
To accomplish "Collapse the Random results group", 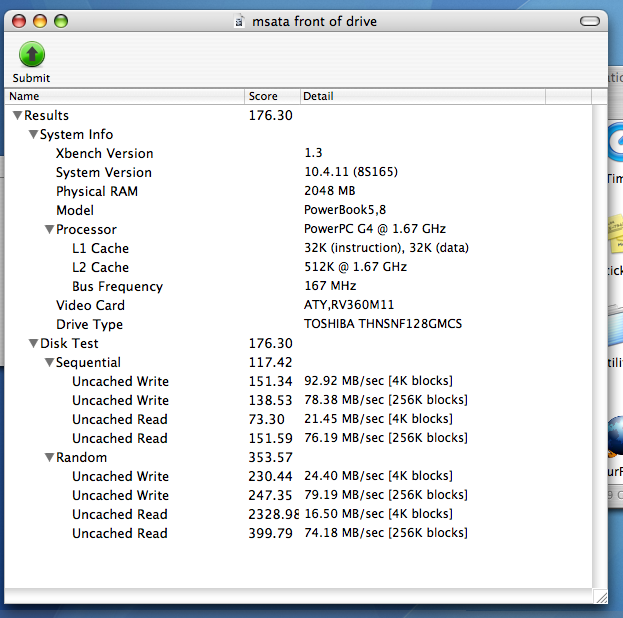I will (49, 457).
